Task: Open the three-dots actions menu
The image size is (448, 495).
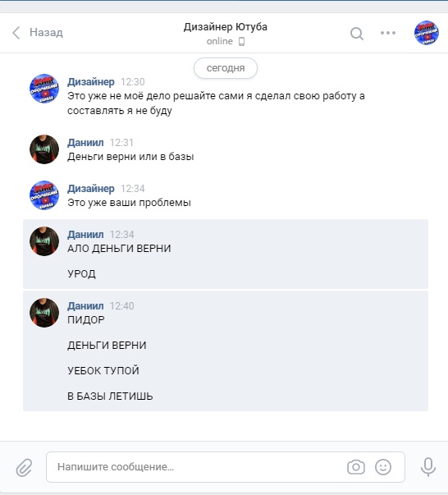Action: pos(388,33)
